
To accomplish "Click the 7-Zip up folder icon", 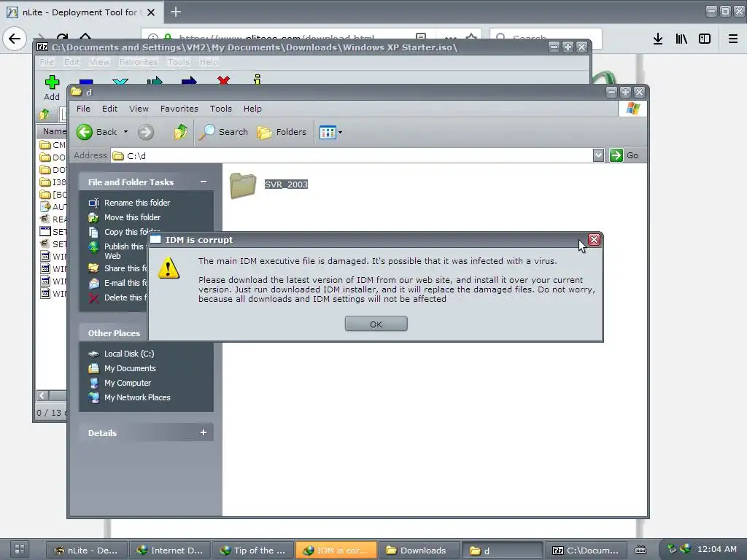I will pos(44,114).
